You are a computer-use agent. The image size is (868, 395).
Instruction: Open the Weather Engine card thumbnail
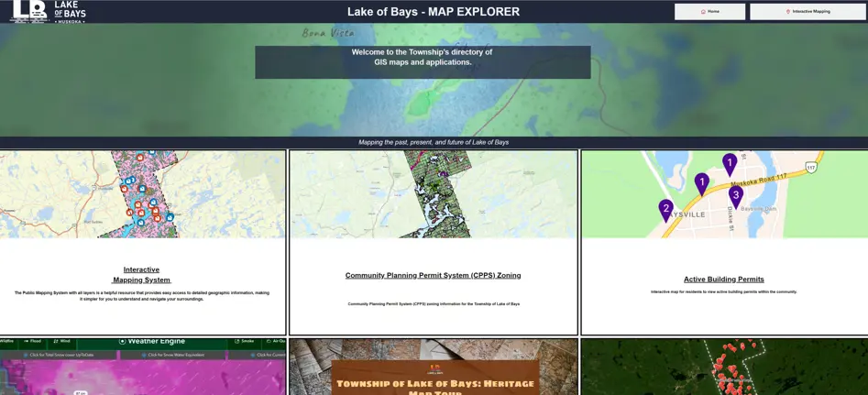coord(143,367)
